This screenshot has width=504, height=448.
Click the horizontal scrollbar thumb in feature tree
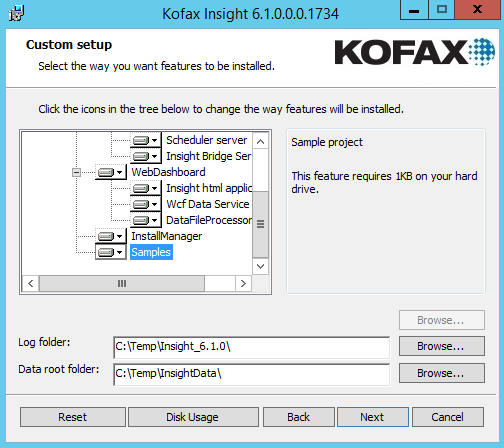click(122, 284)
